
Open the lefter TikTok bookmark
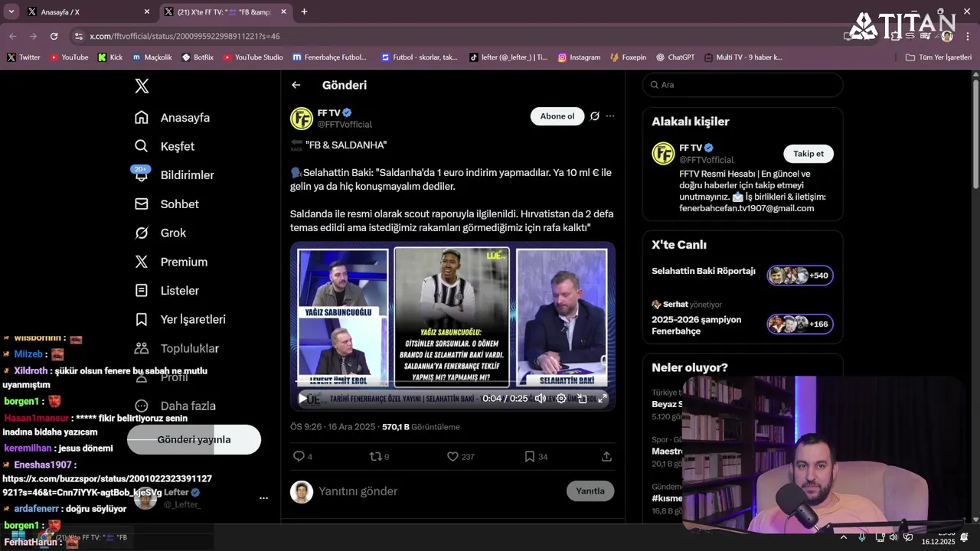click(508, 57)
